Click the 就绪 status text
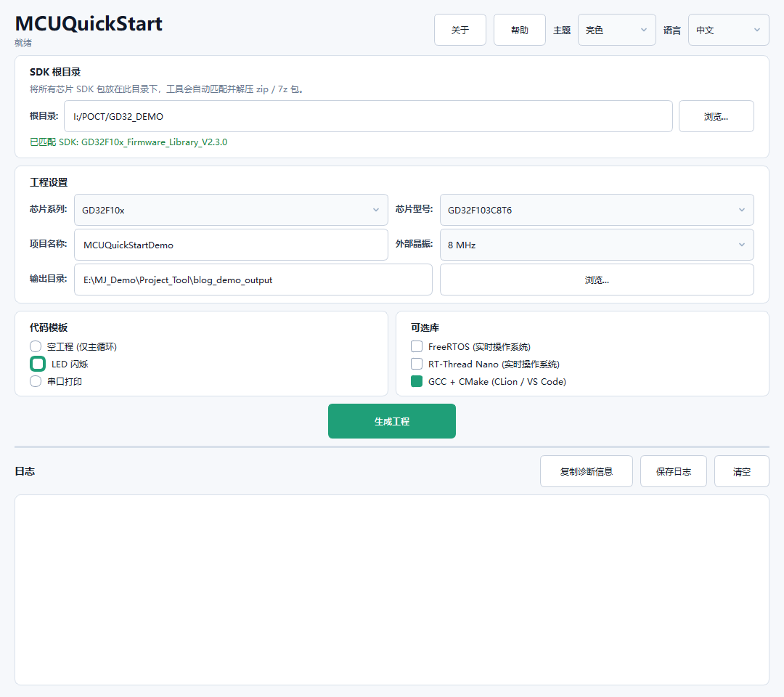 click(23, 43)
